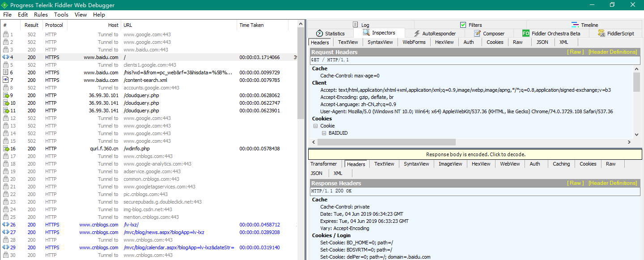Click the green arrow icon of session 16
644x260 pixels.
point(6,149)
